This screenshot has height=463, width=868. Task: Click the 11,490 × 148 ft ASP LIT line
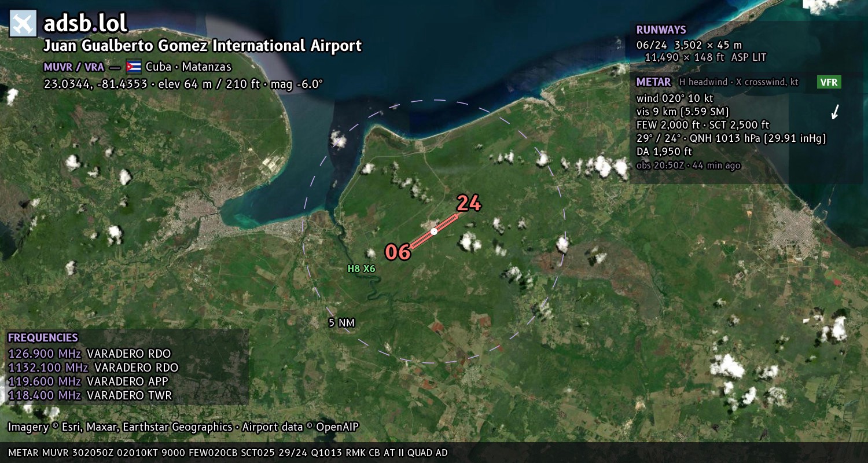coord(705,57)
